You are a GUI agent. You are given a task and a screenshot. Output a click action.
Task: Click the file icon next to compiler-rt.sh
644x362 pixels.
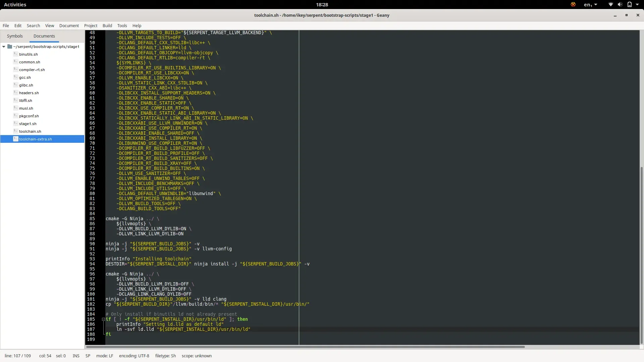point(15,69)
